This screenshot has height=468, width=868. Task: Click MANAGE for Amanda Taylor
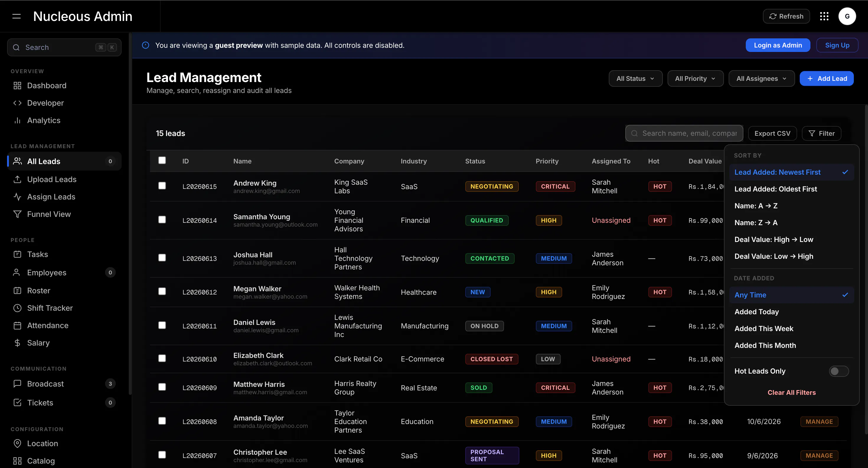coord(819,422)
